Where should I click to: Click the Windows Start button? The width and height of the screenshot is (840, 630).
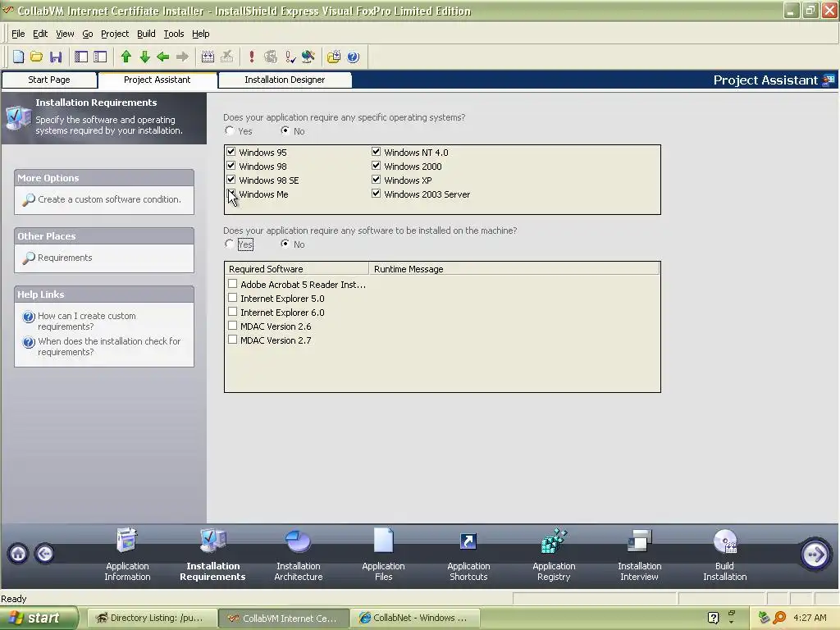click(39, 618)
